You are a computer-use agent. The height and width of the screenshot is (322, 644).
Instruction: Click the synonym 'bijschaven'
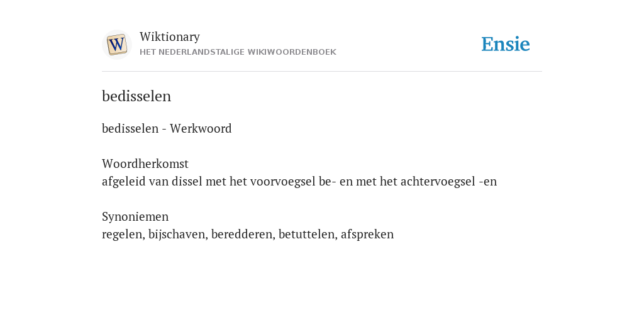177,234
